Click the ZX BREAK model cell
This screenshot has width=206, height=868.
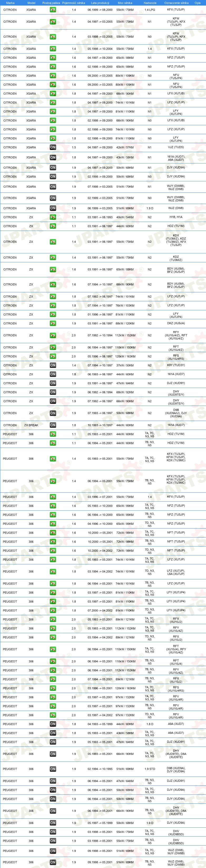click(31, 425)
